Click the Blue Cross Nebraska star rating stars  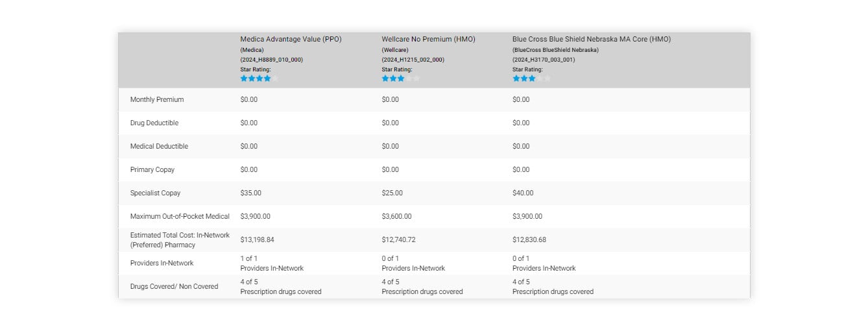532,78
